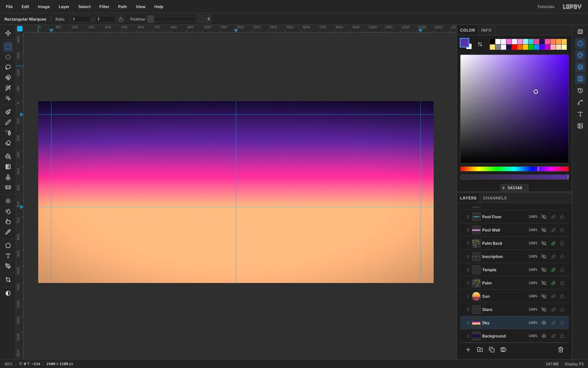Select the Crop tool

(8, 280)
